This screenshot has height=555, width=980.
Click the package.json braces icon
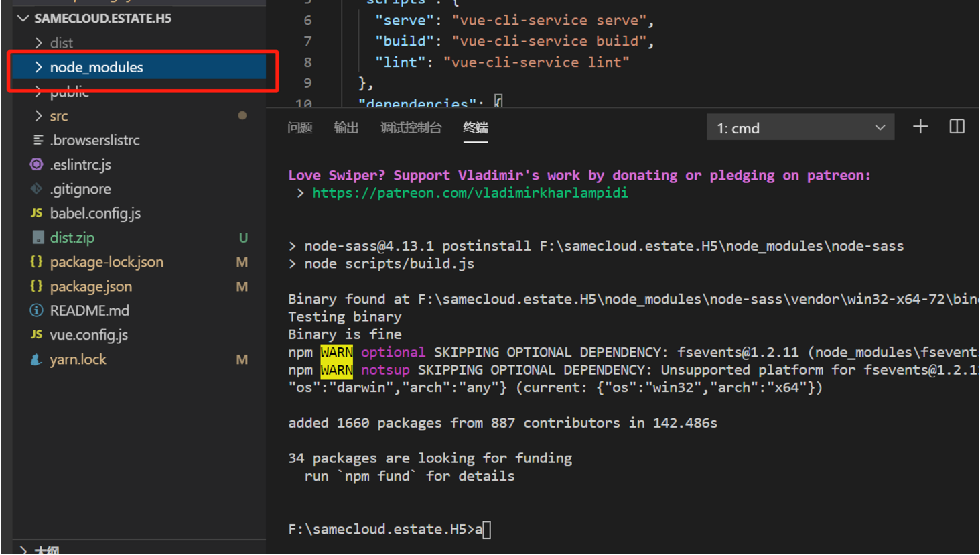[37, 286]
